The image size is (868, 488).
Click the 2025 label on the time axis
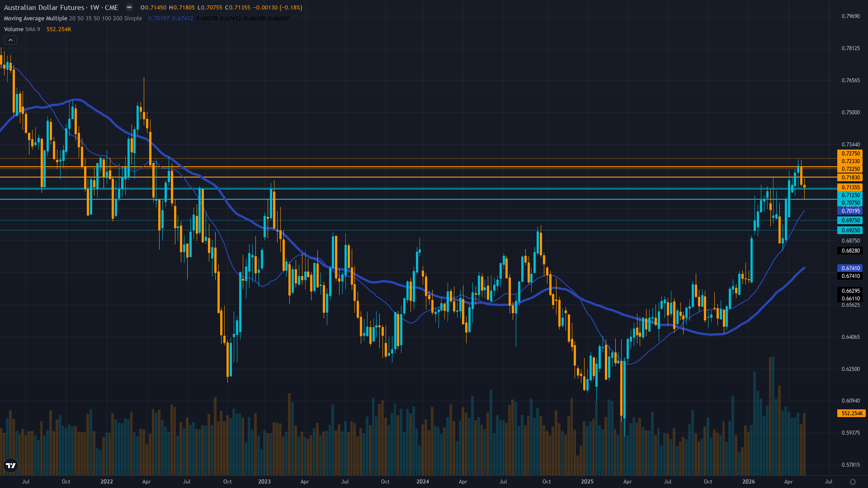click(587, 482)
